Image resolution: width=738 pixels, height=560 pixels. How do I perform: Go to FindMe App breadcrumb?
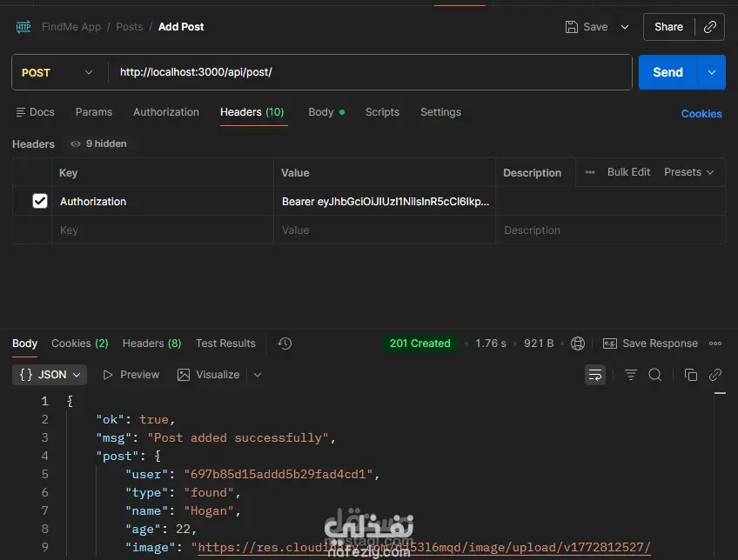pos(71,27)
